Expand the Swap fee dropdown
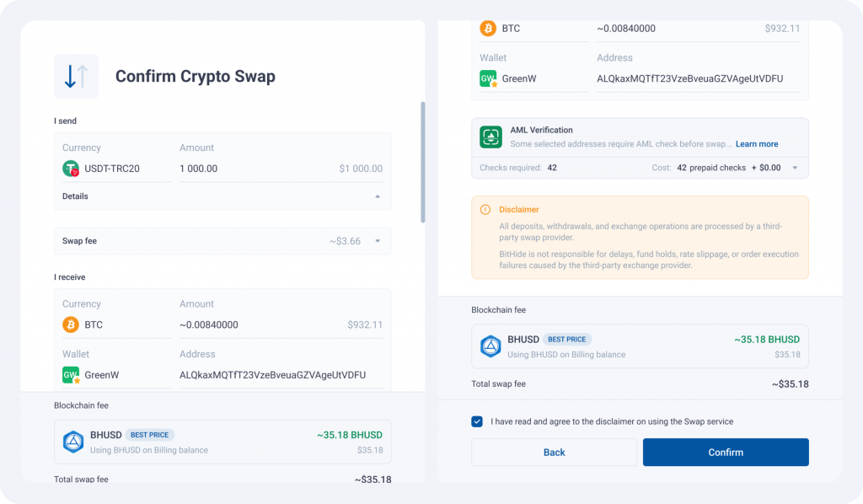The height and width of the screenshot is (504, 863). [378, 241]
